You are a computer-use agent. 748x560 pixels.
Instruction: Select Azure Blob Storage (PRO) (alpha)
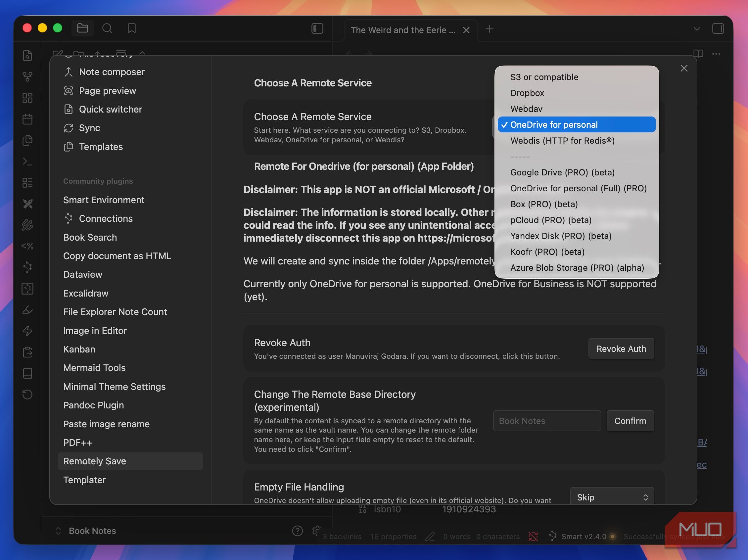[x=577, y=268]
